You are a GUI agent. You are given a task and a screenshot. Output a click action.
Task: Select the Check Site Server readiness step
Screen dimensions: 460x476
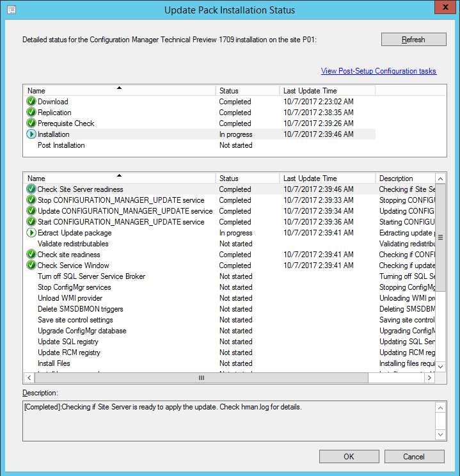[230, 189]
